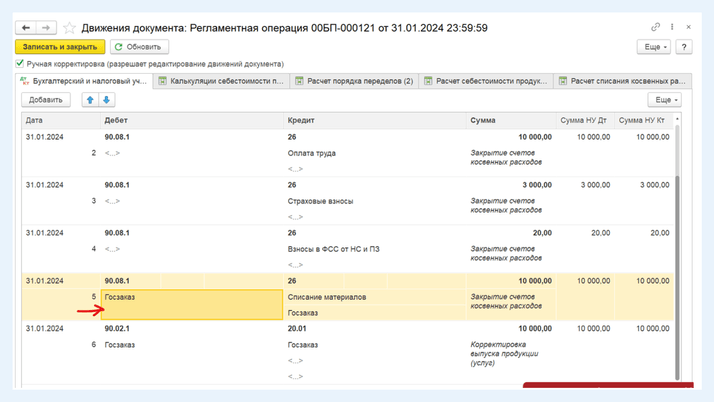Select credit cell Оплата труда
Viewport: 714px width, 402px height.
click(x=311, y=153)
